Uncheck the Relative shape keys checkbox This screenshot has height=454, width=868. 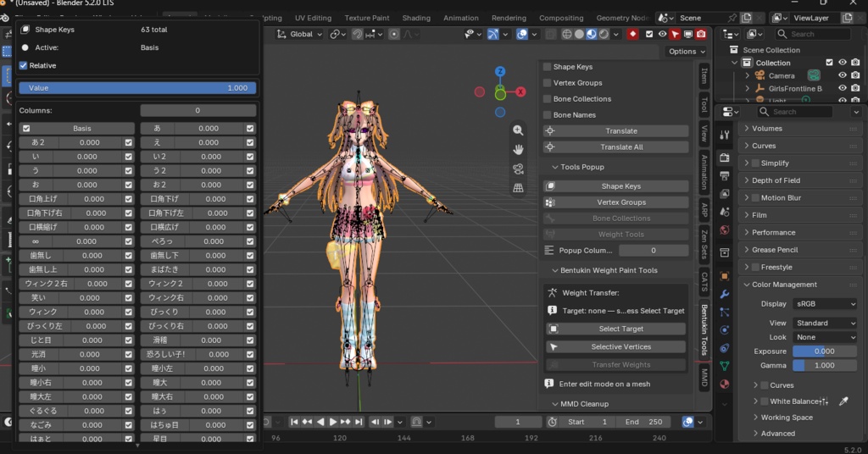tap(23, 65)
